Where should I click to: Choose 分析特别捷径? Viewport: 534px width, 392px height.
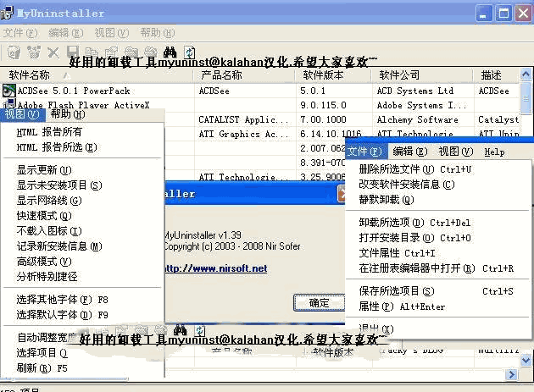pos(47,277)
